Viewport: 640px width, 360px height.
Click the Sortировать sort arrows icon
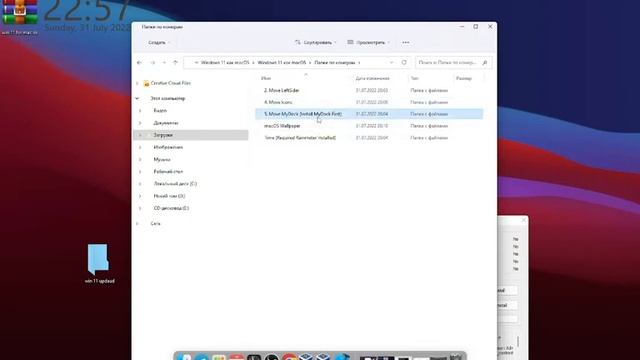pos(298,42)
